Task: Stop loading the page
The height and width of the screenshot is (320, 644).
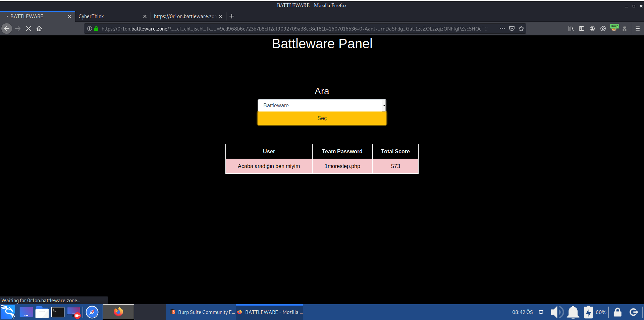Action: pyautogui.click(x=29, y=29)
